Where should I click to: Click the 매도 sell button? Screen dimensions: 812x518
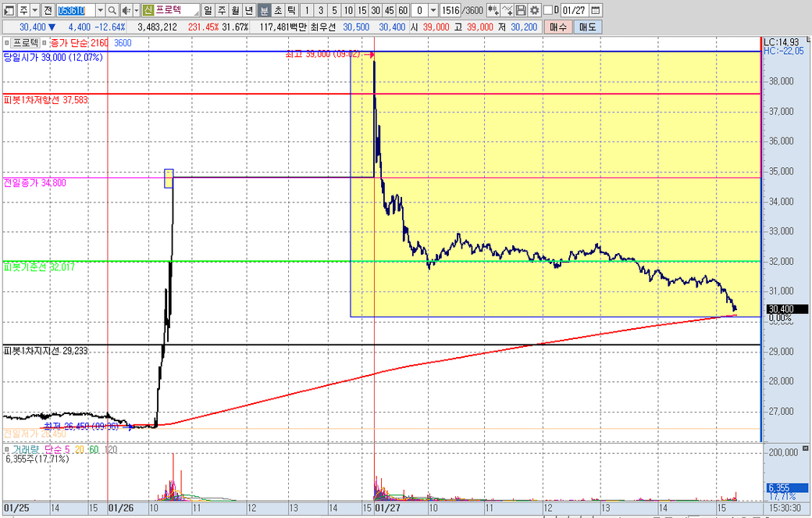(x=586, y=27)
